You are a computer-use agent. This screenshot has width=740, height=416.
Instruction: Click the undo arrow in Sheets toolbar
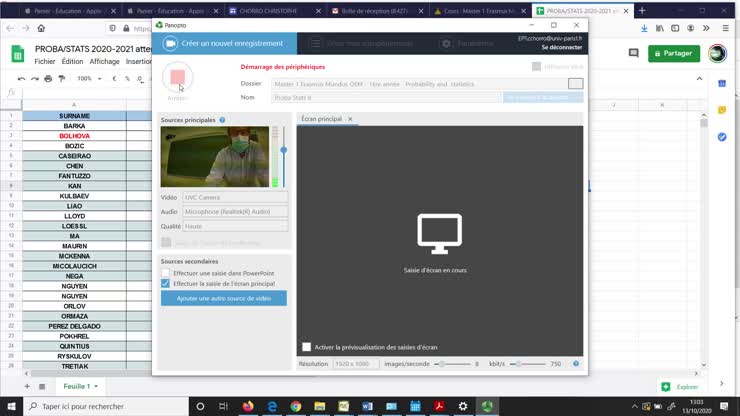(x=19, y=78)
